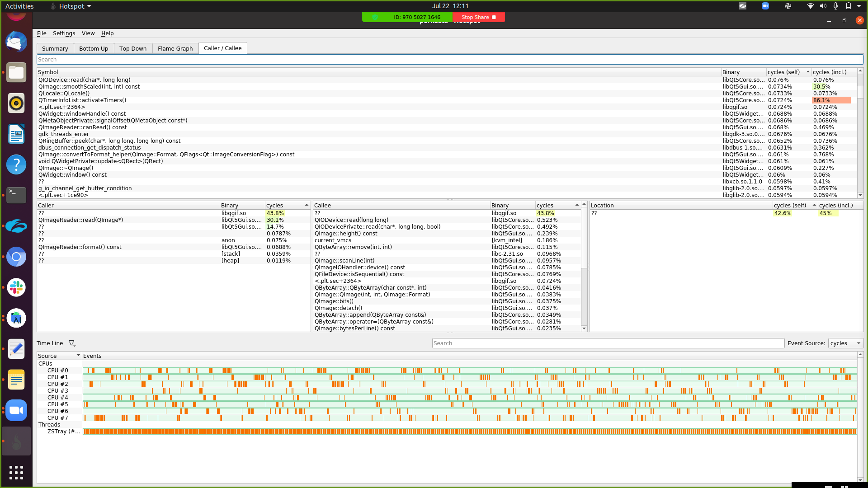Open the text editor dock icon
Image resolution: width=868 pixels, height=488 pixels.
tap(16, 349)
